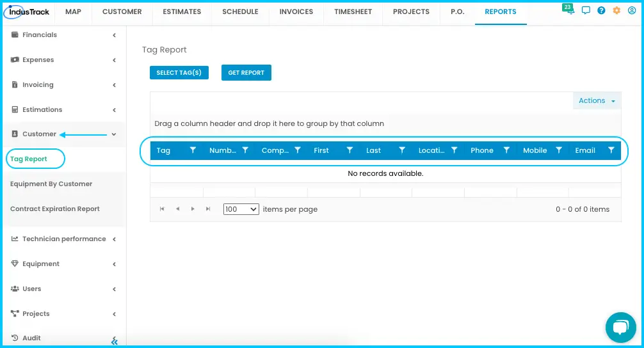Click the help question mark icon
The height and width of the screenshot is (348, 644).
point(601,11)
